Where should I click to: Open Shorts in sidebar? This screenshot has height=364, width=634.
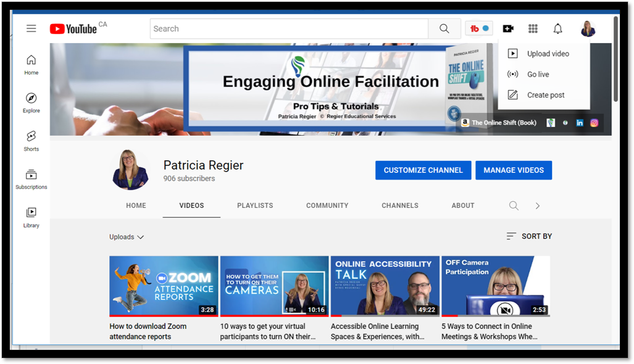coord(31,141)
